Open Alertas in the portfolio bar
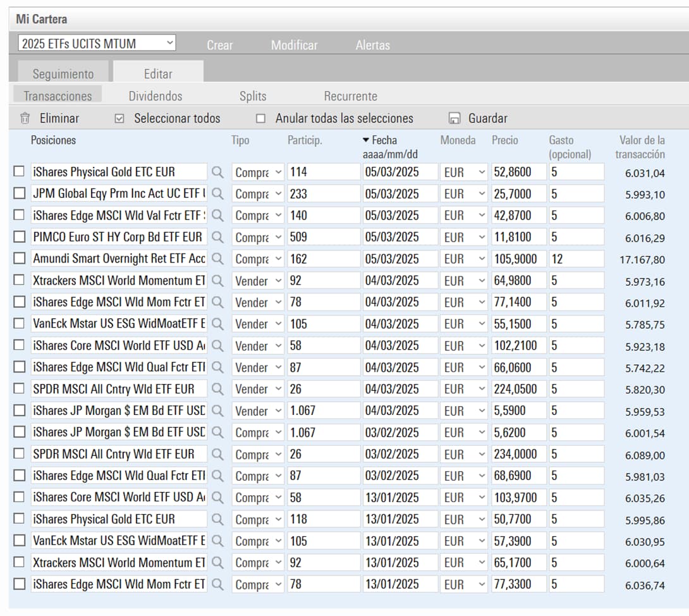The width and height of the screenshot is (689, 616). pyautogui.click(x=372, y=45)
